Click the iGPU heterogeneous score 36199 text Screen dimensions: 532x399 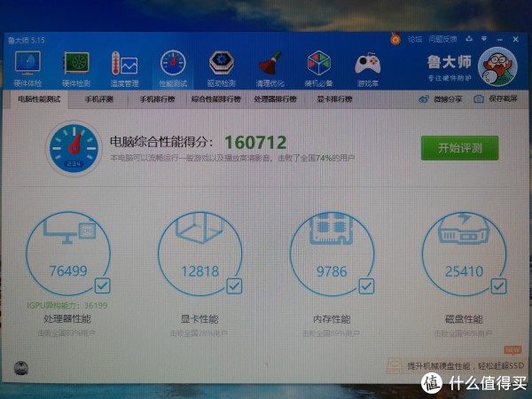pyautogui.click(x=67, y=305)
